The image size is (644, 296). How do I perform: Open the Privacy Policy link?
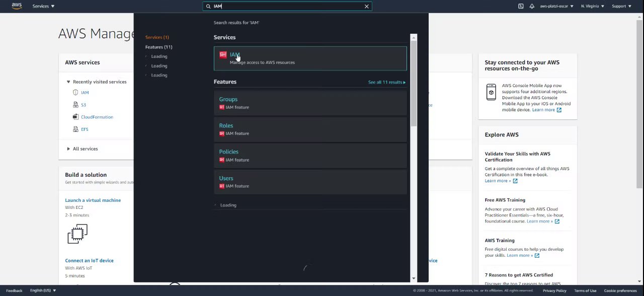(x=554, y=290)
